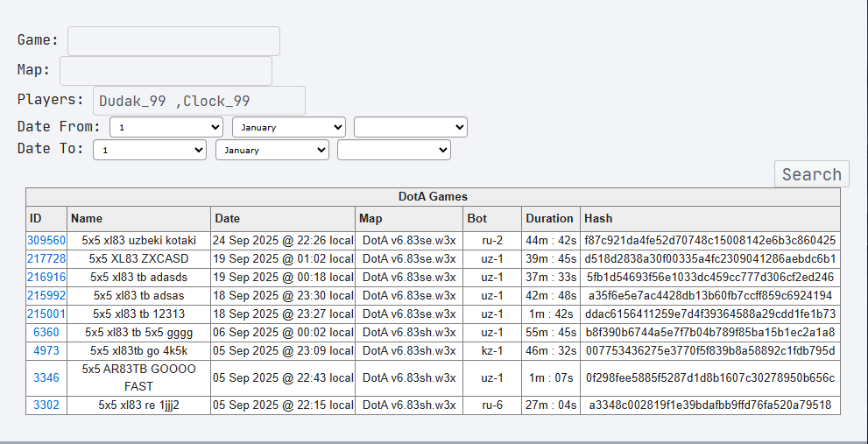The image size is (868, 444).
Task: Open game ID 4973
Action: coord(46,351)
